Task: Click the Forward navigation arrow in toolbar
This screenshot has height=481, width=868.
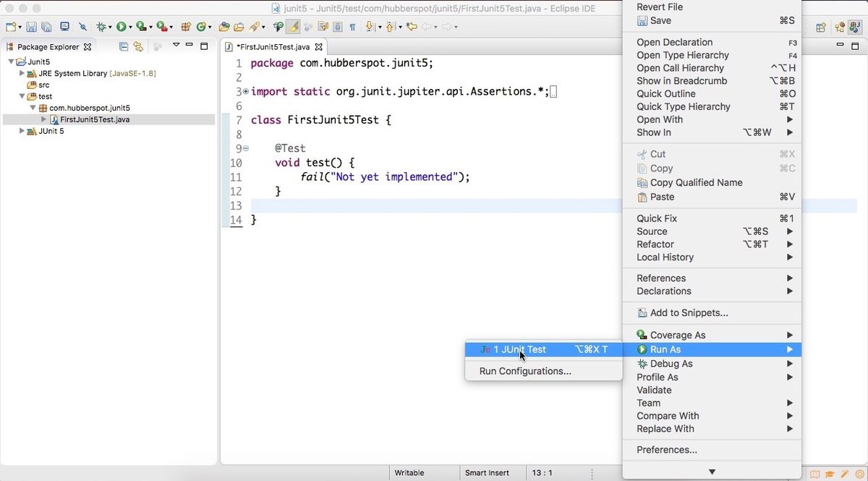Action: (x=447, y=27)
